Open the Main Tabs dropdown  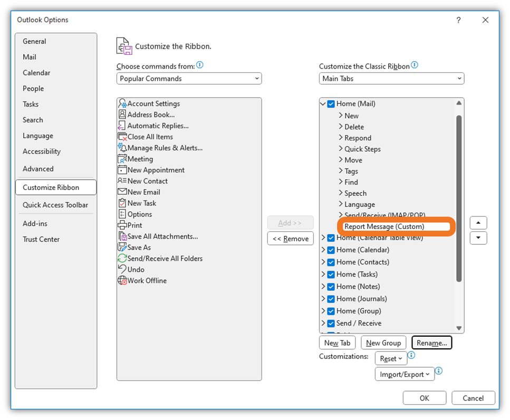[391, 79]
